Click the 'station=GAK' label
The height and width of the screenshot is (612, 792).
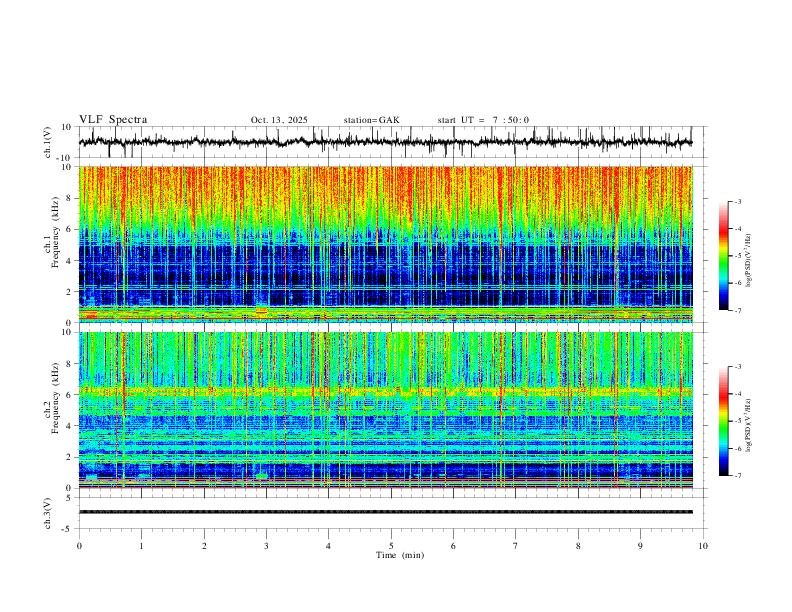click(371, 120)
